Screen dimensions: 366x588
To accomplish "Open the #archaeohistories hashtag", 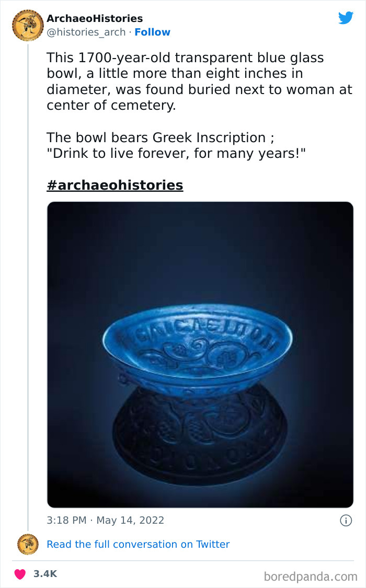I will (x=115, y=185).
